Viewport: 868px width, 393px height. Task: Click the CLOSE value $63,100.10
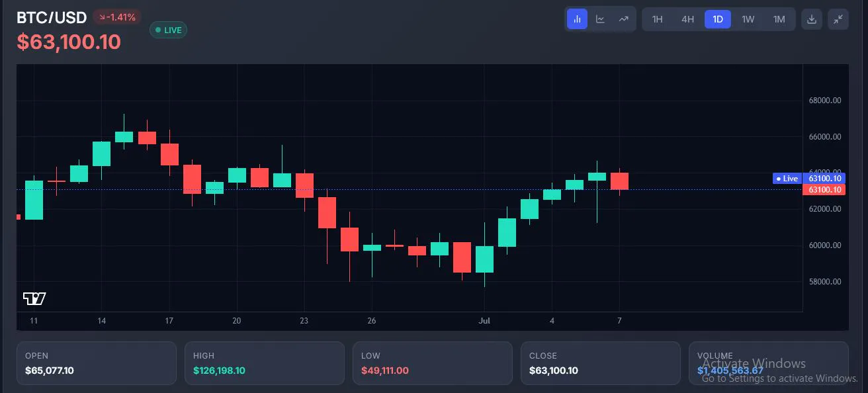pyautogui.click(x=554, y=371)
